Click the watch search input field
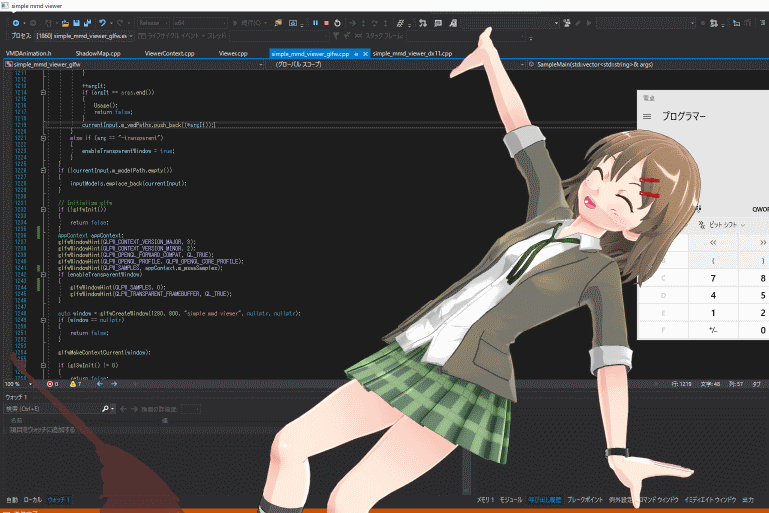Viewport: 769px width, 513px height. click(52, 409)
